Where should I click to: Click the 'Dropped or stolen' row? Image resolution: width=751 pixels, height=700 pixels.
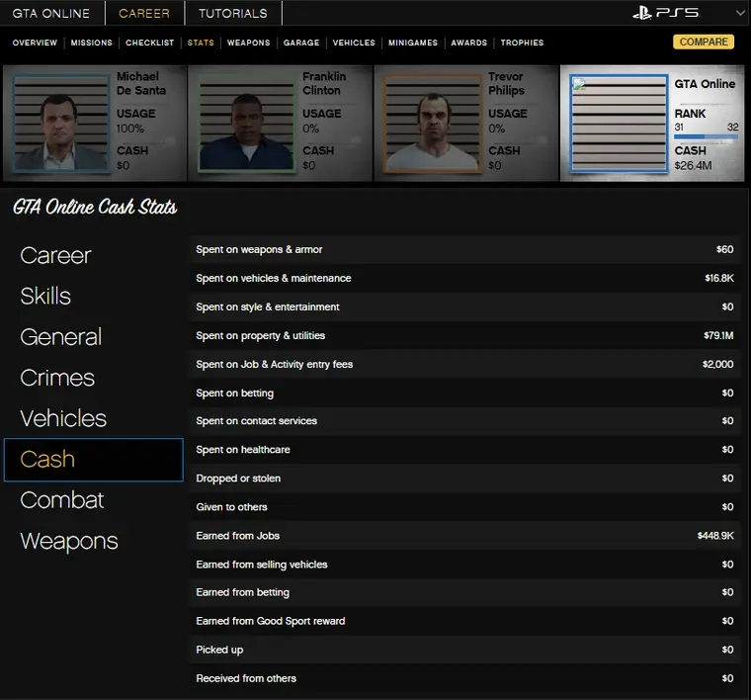point(465,479)
